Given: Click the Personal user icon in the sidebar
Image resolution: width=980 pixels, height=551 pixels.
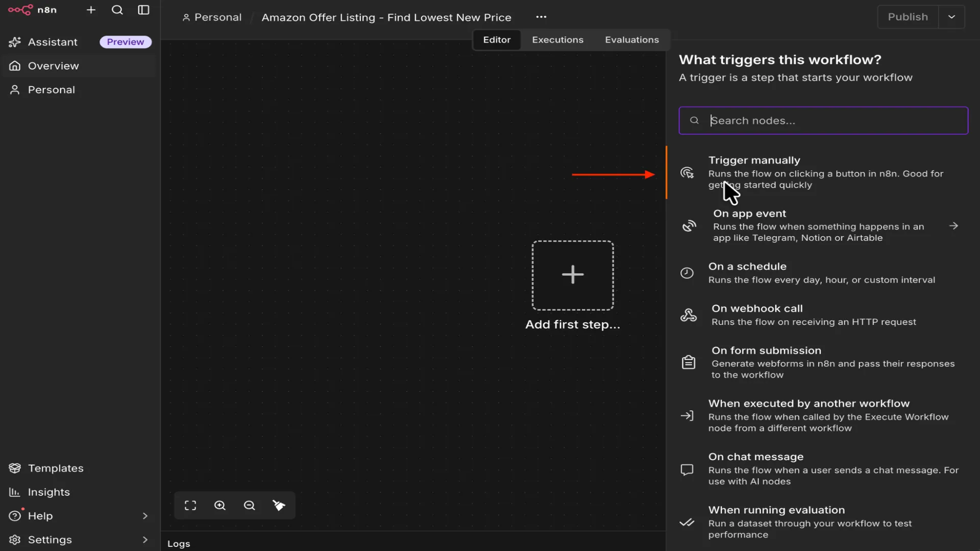Looking at the screenshot, I should [15, 90].
